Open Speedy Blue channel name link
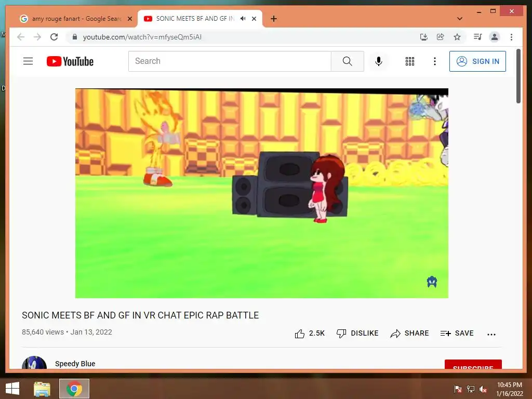The height and width of the screenshot is (399, 532). (x=75, y=364)
